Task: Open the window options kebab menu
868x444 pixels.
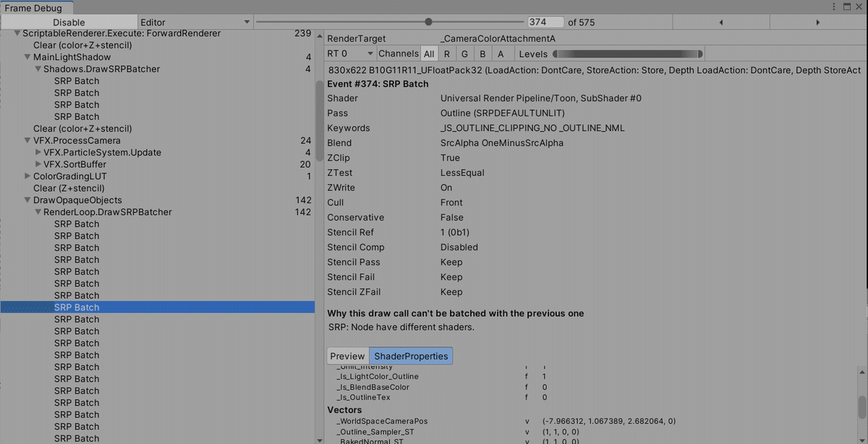Action: click(x=833, y=7)
